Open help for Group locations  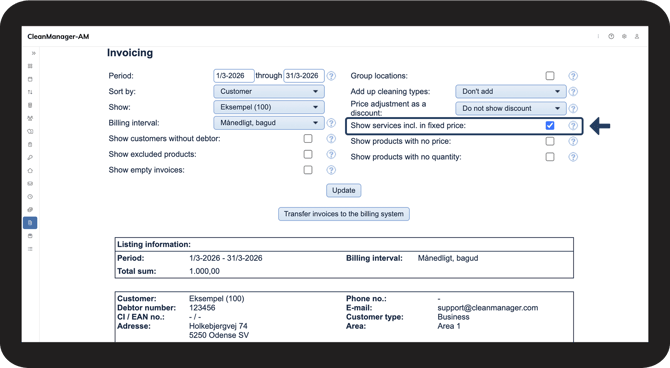(x=573, y=76)
